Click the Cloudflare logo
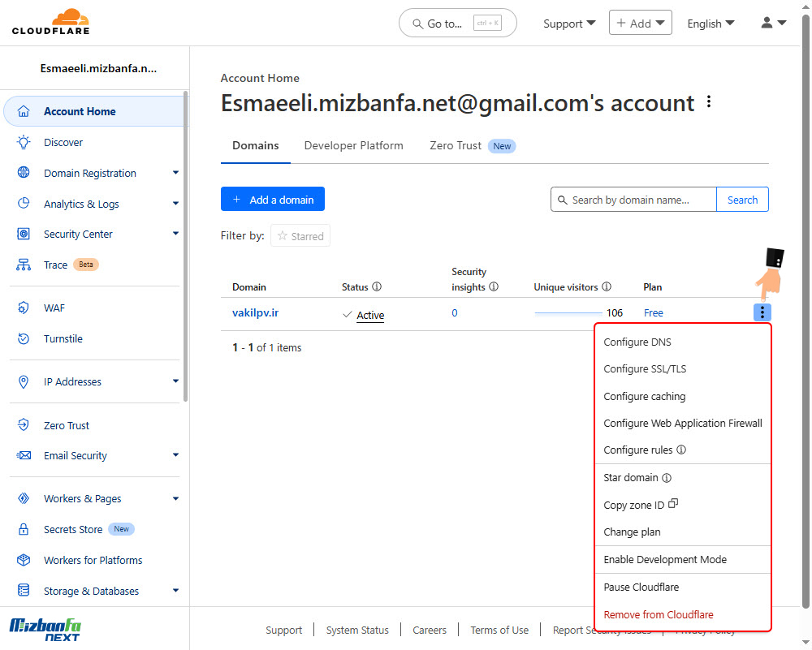The width and height of the screenshot is (812, 650). click(x=50, y=22)
